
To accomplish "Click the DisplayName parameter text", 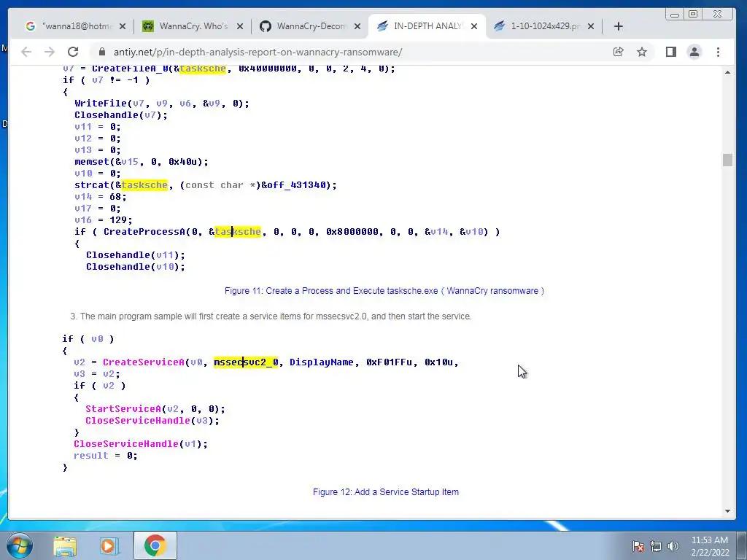I will tap(322, 362).
